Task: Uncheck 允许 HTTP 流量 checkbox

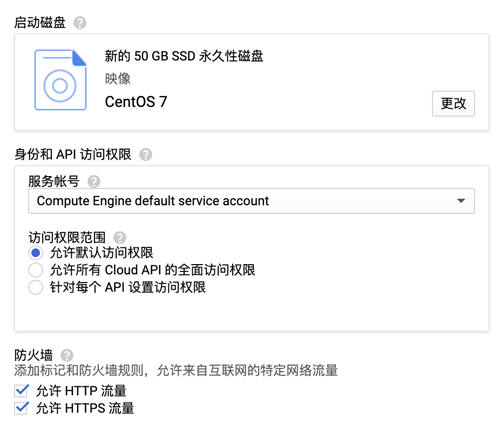Action: point(21,391)
